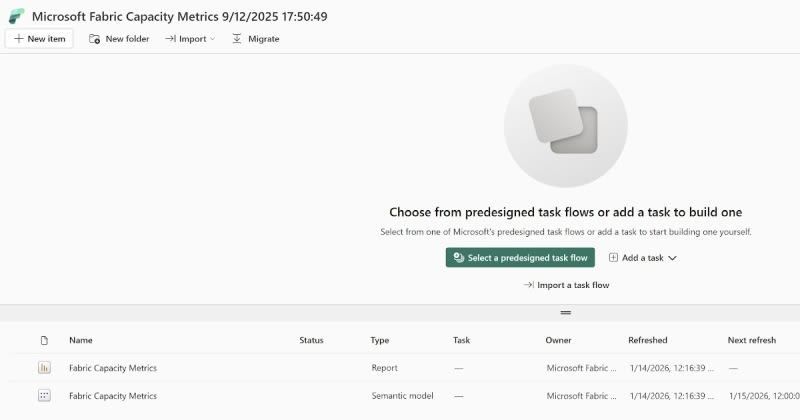
Task: Sort by the Type column header
Action: pyautogui.click(x=379, y=340)
